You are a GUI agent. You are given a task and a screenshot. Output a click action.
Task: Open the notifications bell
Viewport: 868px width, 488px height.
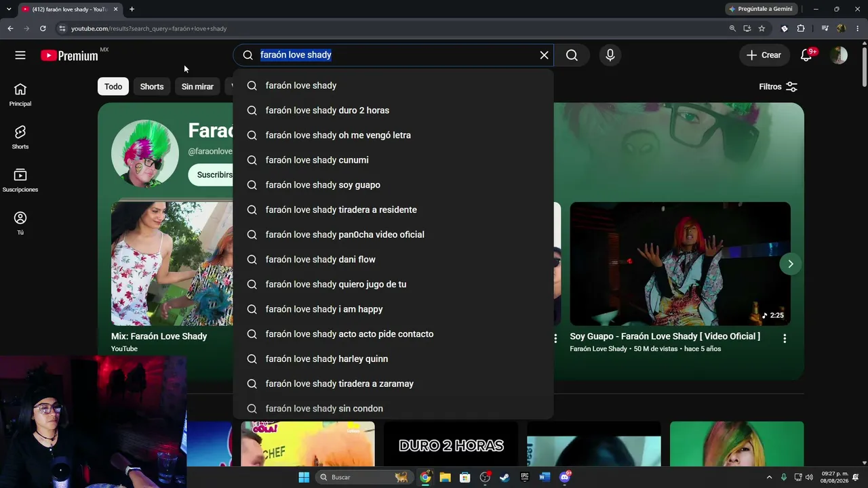(x=806, y=55)
